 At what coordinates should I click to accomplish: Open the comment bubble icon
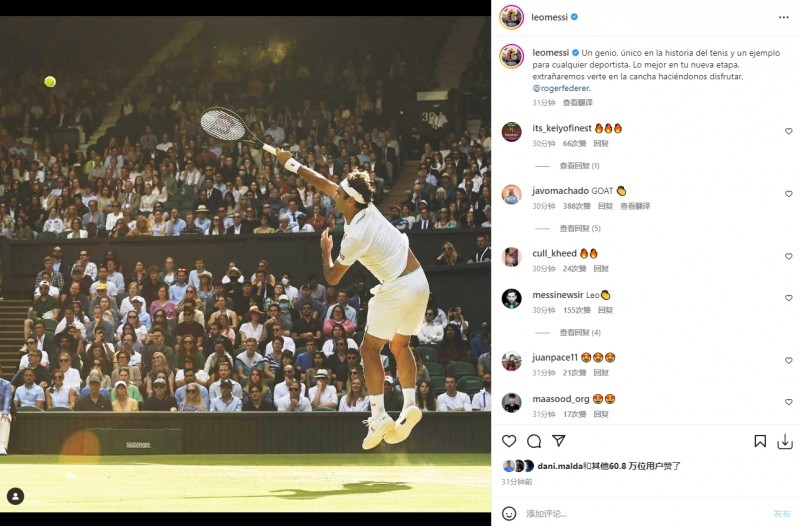point(534,441)
